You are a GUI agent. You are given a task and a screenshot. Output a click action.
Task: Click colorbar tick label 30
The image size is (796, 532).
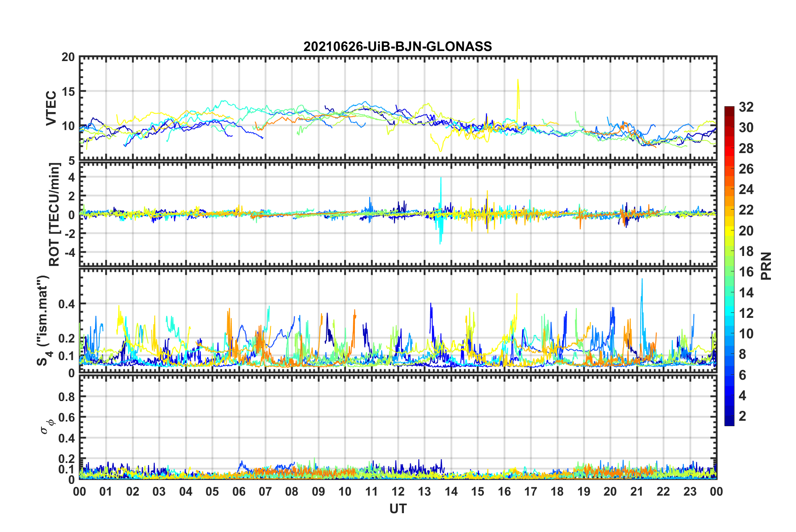pos(746,128)
